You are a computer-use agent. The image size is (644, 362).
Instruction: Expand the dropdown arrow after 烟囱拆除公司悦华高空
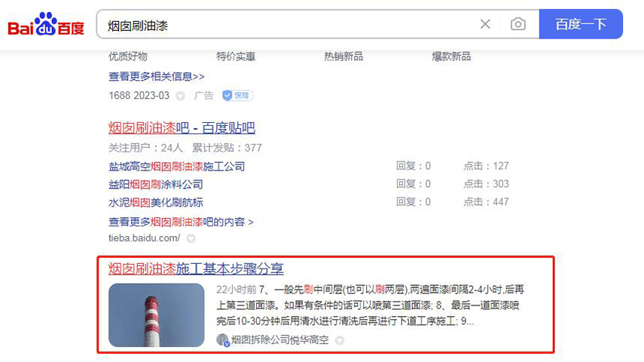[x=337, y=340]
